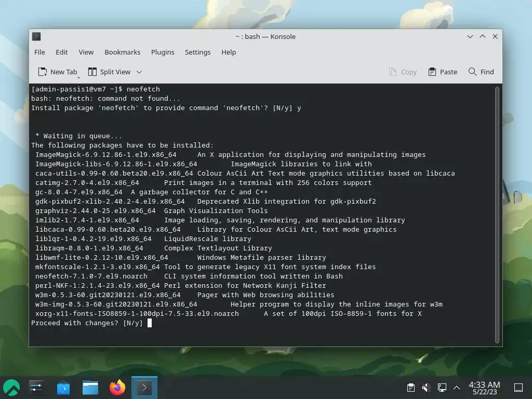Open the View menu
The image size is (532, 399).
point(86,52)
